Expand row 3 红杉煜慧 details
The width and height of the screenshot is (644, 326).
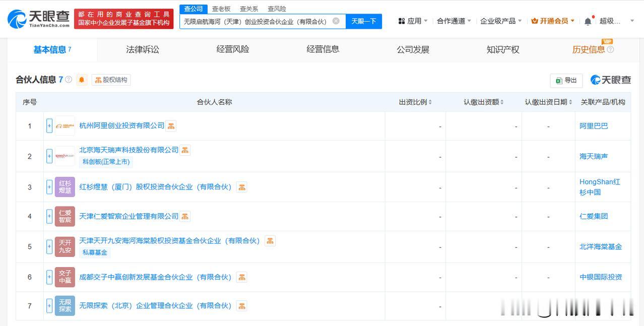coord(49,187)
